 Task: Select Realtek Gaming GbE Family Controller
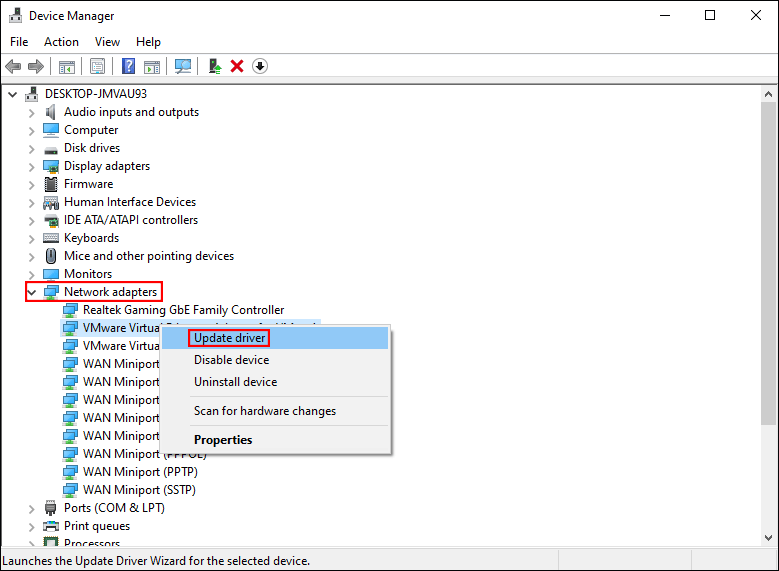coord(183,310)
